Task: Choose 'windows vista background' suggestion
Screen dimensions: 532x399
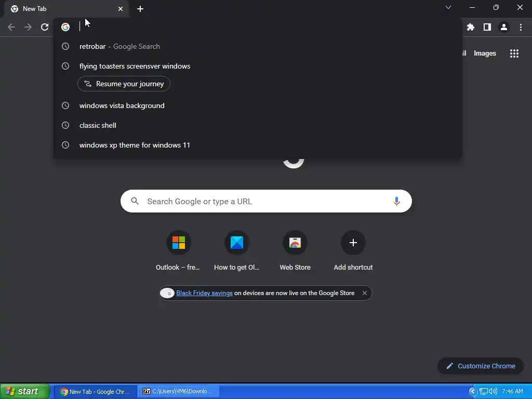Action: point(258,105)
